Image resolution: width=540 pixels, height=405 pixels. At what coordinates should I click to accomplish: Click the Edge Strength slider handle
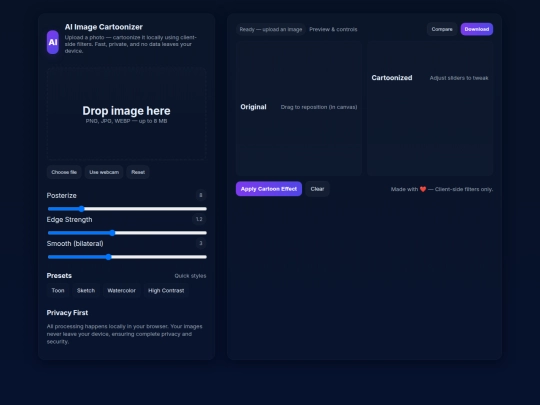[x=112, y=233]
